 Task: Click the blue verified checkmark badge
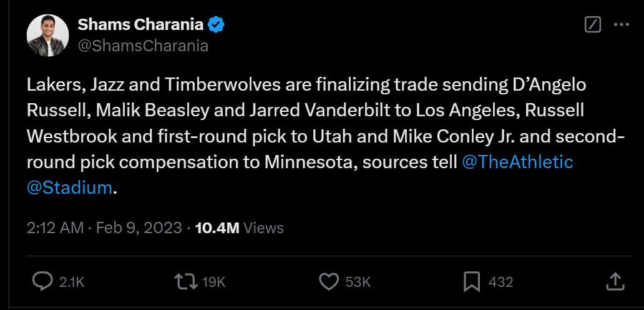pyautogui.click(x=217, y=25)
